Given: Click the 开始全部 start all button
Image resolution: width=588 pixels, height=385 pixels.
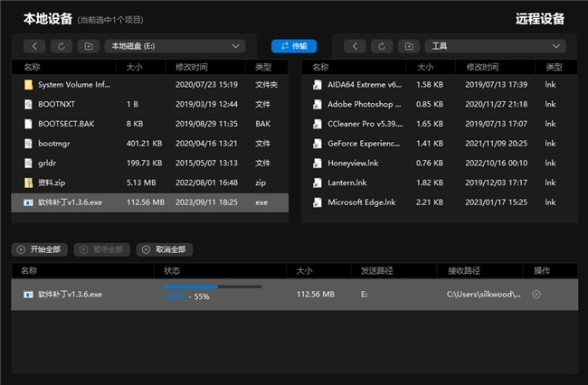Looking at the screenshot, I should point(40,249).
